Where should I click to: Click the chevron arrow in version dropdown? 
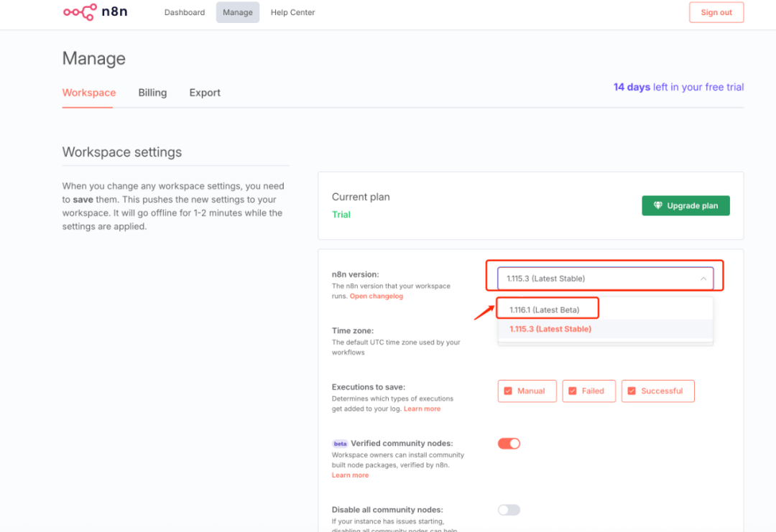(x=703, y=279)
